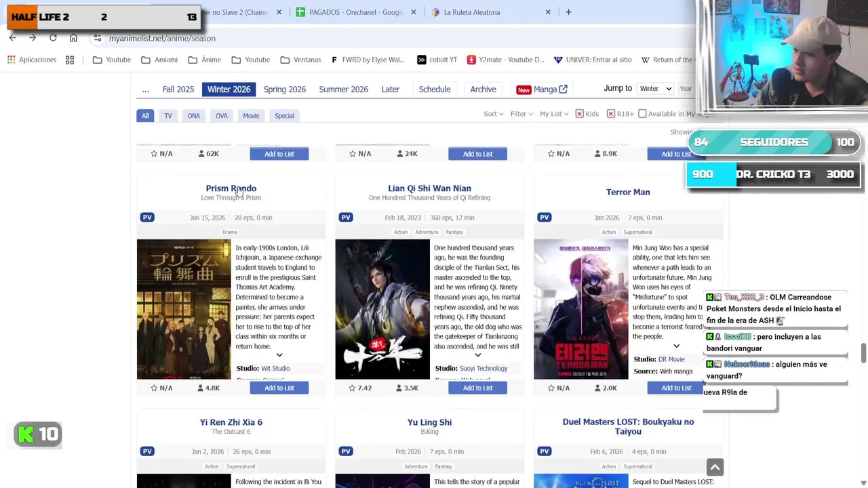The height and width of the screenshot is (488, 868).
Task: Open the Sort dropdown
Action: point(493,114)
